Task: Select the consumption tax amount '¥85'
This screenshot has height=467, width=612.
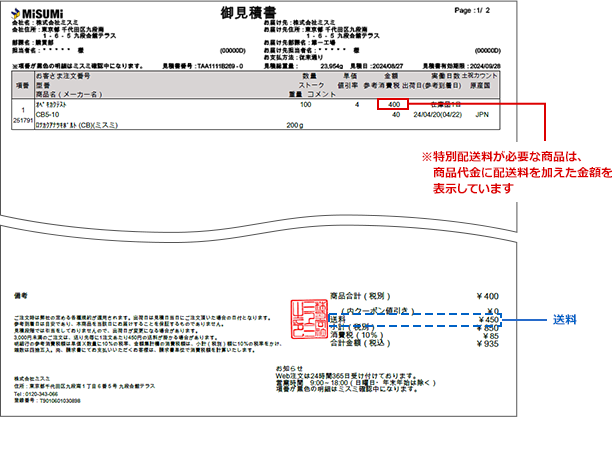Action: [491, 336]
